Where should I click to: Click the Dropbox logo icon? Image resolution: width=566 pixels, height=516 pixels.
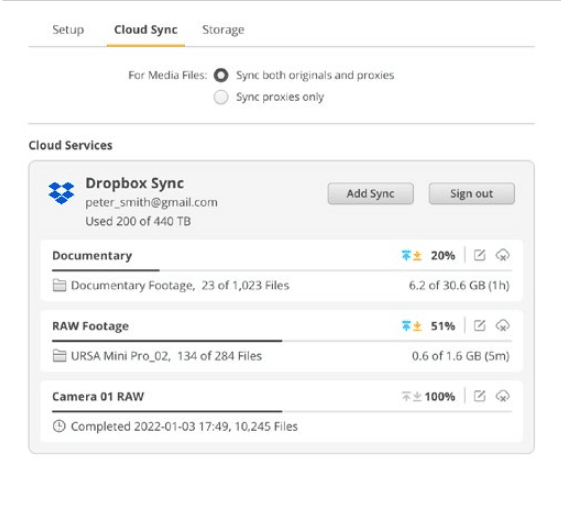(61, 193)
